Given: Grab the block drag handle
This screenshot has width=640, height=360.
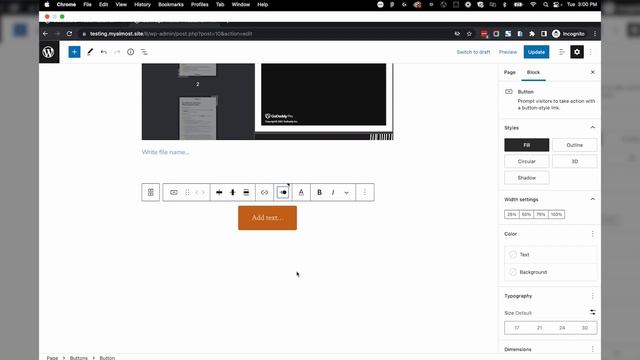Looking at the screenshot, I should (x=187, y=192).
